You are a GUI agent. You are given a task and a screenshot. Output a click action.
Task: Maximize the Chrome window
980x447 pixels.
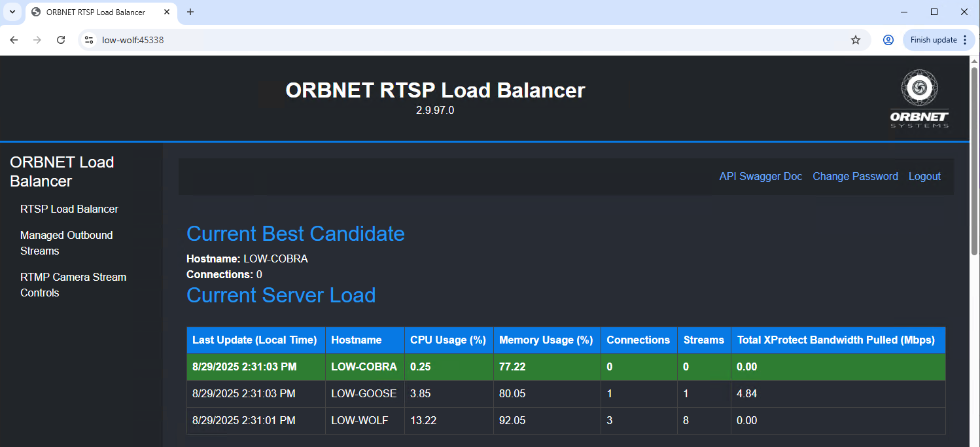(x=934, y=12)
